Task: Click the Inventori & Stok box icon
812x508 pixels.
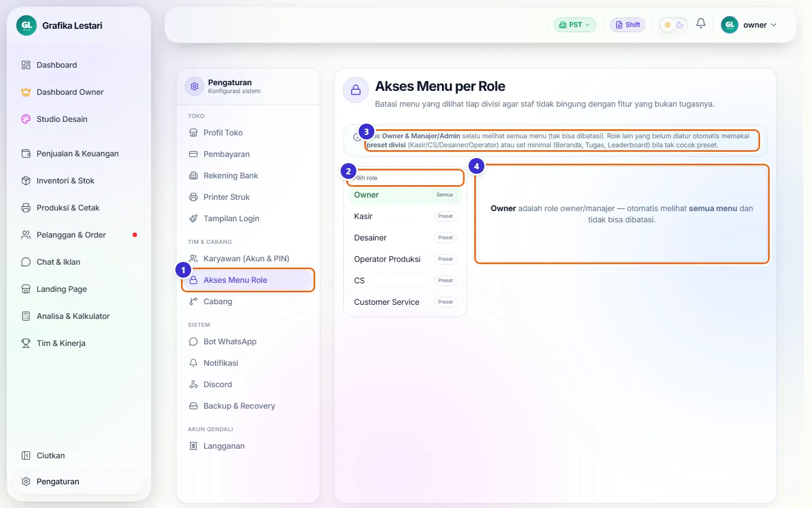Action: tap(26, 181)
